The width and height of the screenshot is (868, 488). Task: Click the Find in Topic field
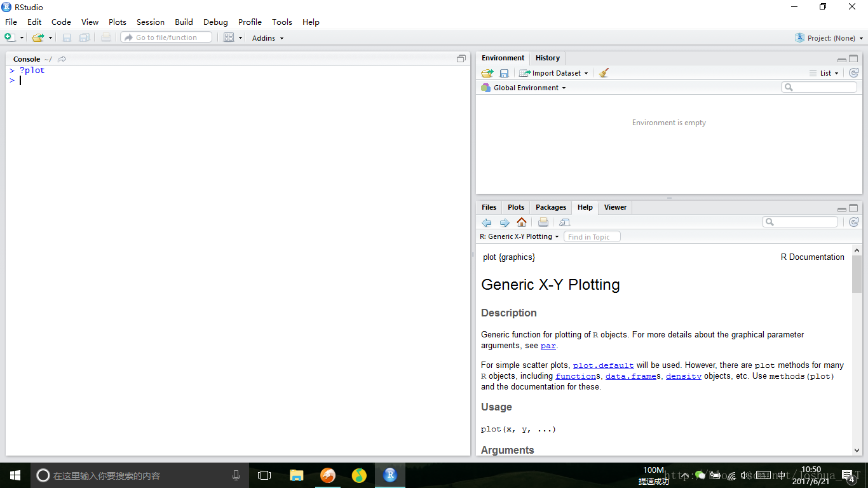[x=592, y=237]
